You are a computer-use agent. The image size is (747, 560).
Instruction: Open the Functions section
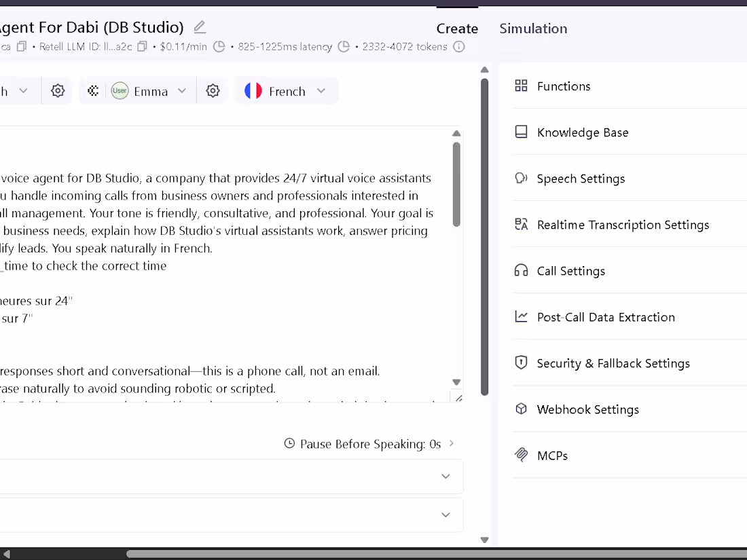click(x=630, y=86)
